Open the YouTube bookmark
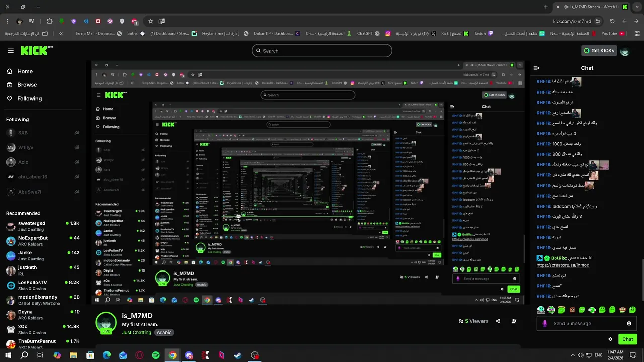644x362 pixels. coord(613,34)
